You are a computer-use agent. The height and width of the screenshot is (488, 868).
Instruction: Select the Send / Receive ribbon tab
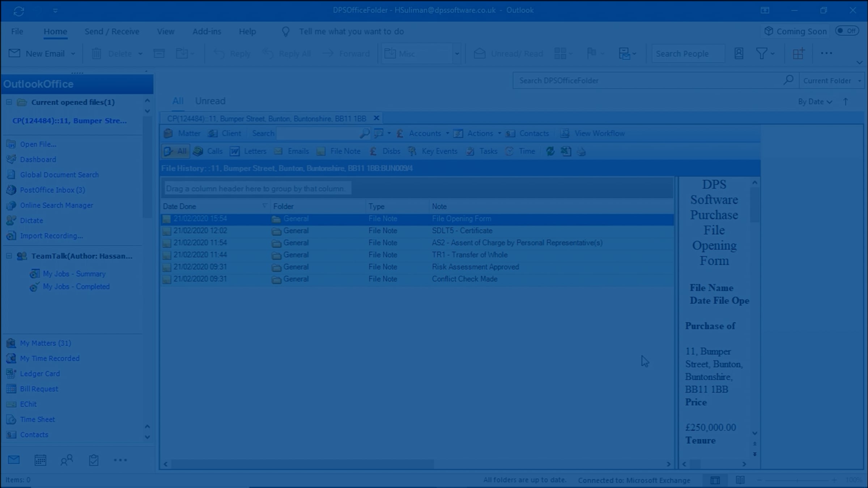point(112,31)
